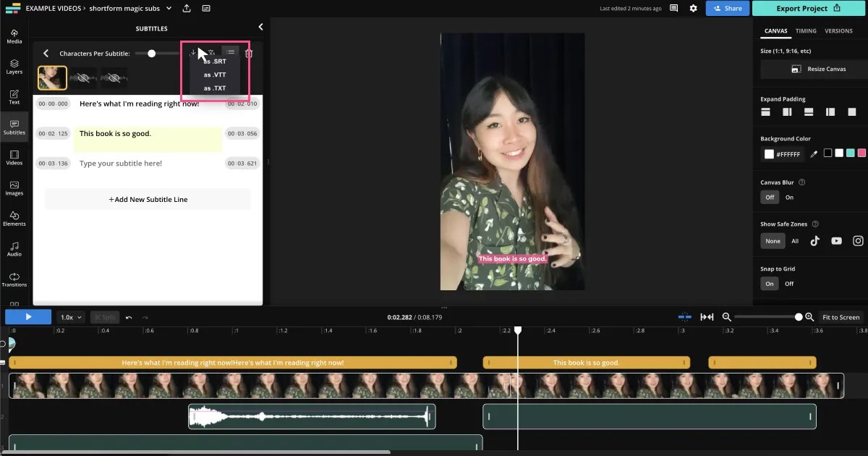Zoom in on the timeline with magnifier
This screenshot has height=456, width=868.
(x=809, y=317)
